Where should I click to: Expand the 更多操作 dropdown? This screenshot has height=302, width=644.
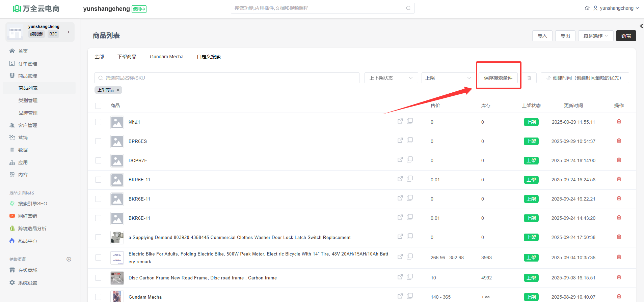595,36
